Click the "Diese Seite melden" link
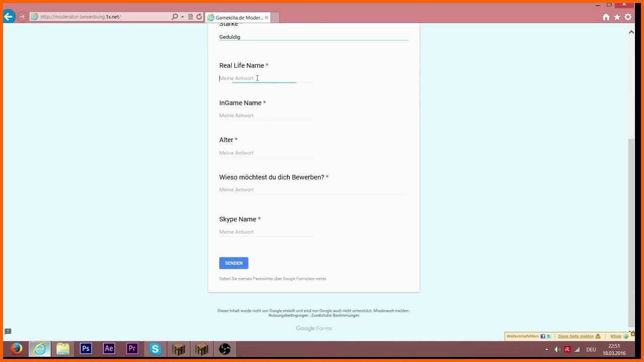Viewport: 644px width, 362px height. pos(576,336)
